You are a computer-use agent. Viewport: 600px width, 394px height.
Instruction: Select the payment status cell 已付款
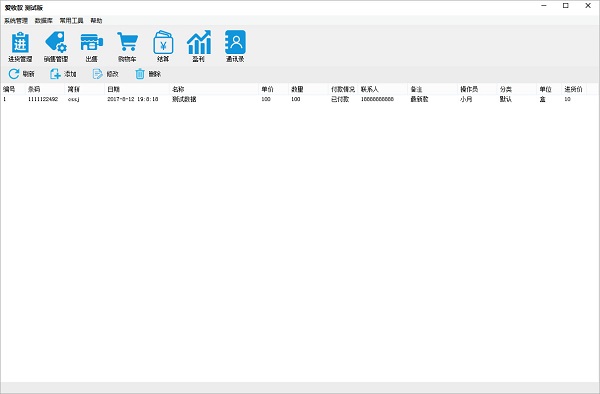click(340, 99)
